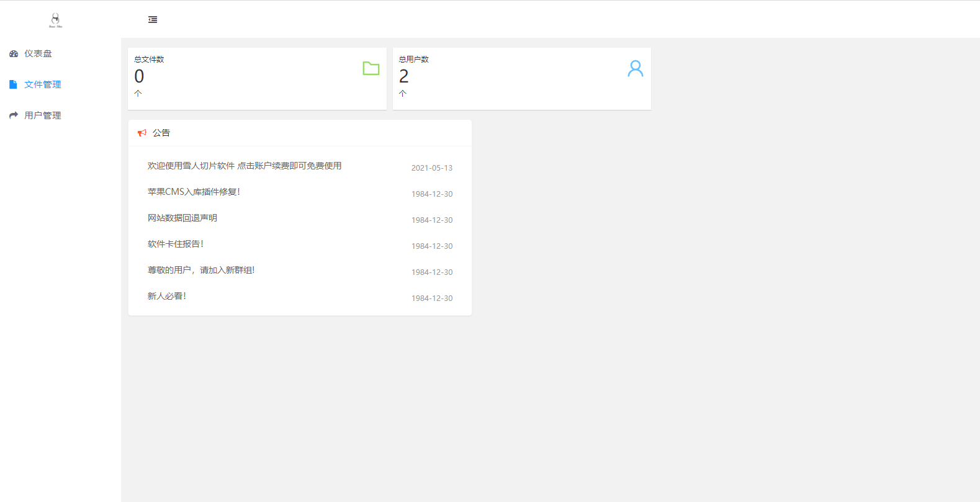Open the 软件卡住报告 announcement
This screenshot has height=502, width=980.
coord(175,244)
